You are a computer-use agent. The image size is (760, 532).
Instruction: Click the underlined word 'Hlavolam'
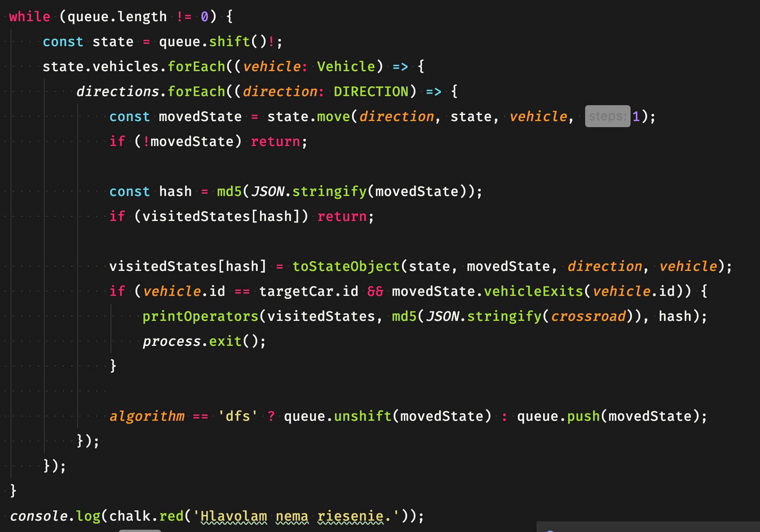[x=234, y=516]
